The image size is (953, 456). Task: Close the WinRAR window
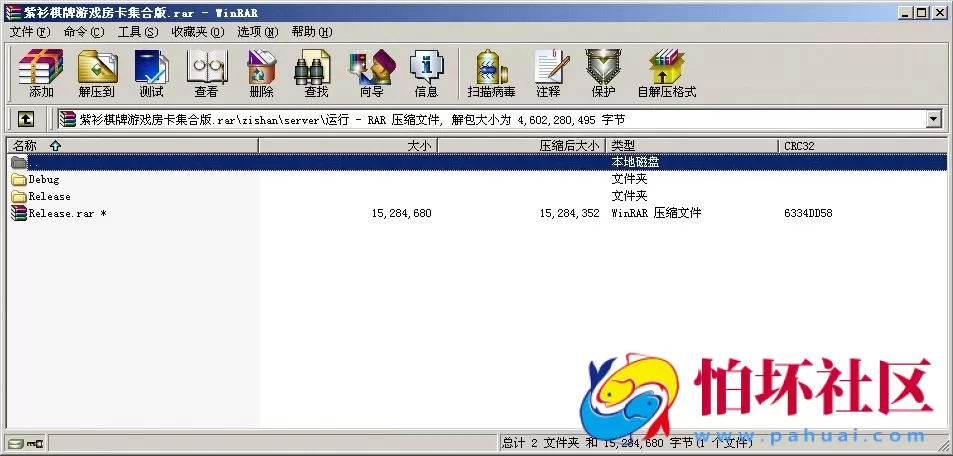pos(938,12)
